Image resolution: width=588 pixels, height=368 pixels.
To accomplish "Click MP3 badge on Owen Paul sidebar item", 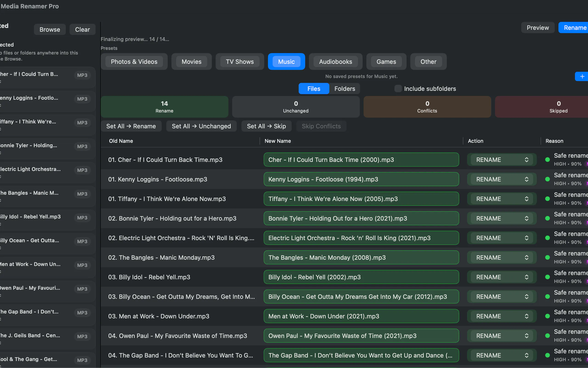I will (82, 289).
